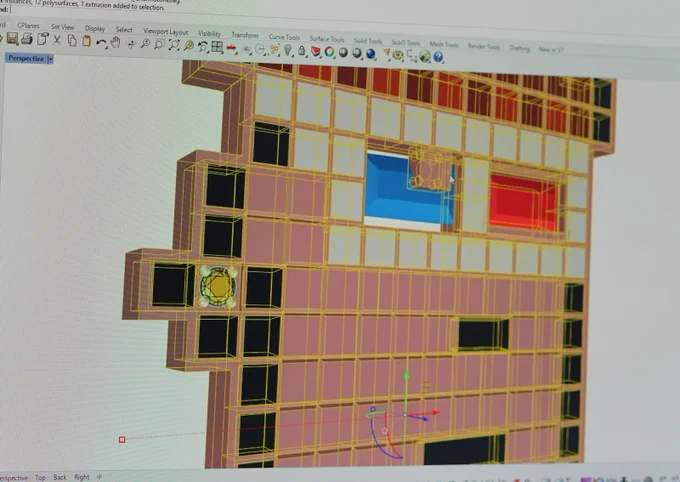Select the Pan hand tool

point(115,43)
